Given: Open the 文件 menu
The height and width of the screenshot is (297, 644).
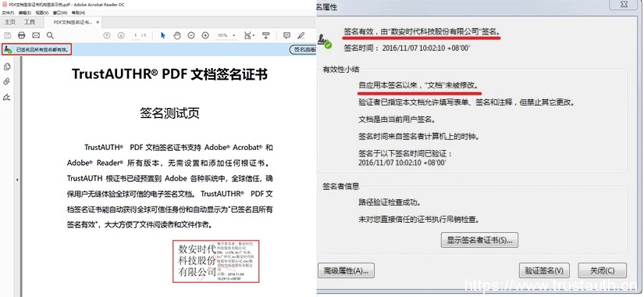Looking at the screenshot, I should click(x=8, y=13).
